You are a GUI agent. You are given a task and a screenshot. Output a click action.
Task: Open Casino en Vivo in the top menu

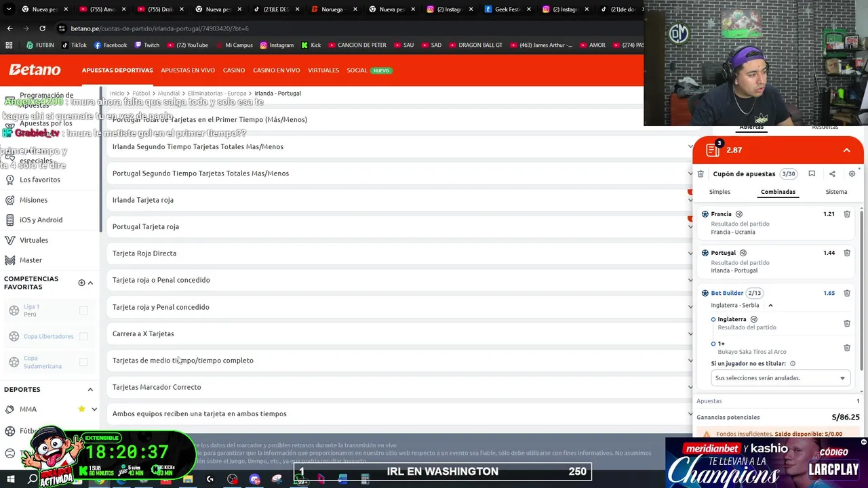(277, 70)
